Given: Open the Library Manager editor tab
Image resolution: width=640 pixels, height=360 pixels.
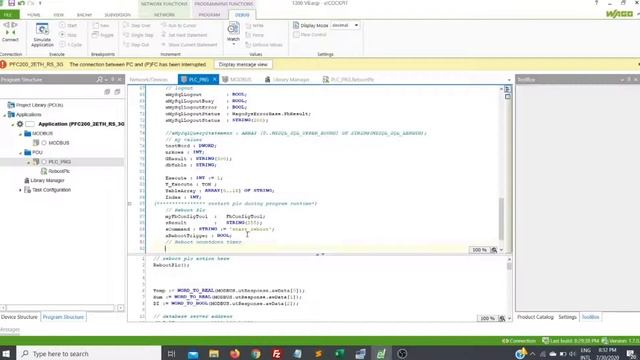Looking at the screenshot, I should (287, 80).
